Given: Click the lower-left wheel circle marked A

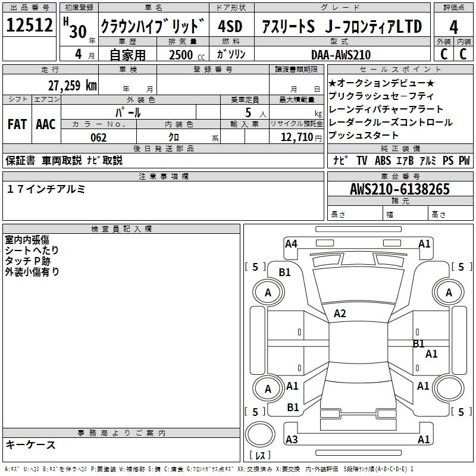Looking at the screenshot, I should pyautogui.click(x=268, y=389).
